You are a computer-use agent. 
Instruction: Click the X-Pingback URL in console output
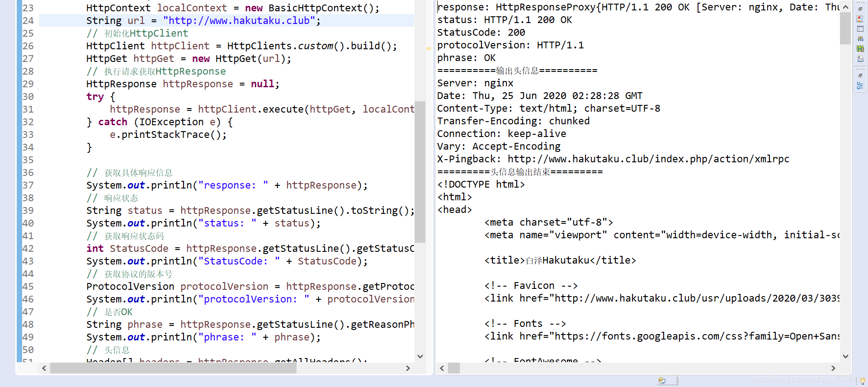click(648, 159)
